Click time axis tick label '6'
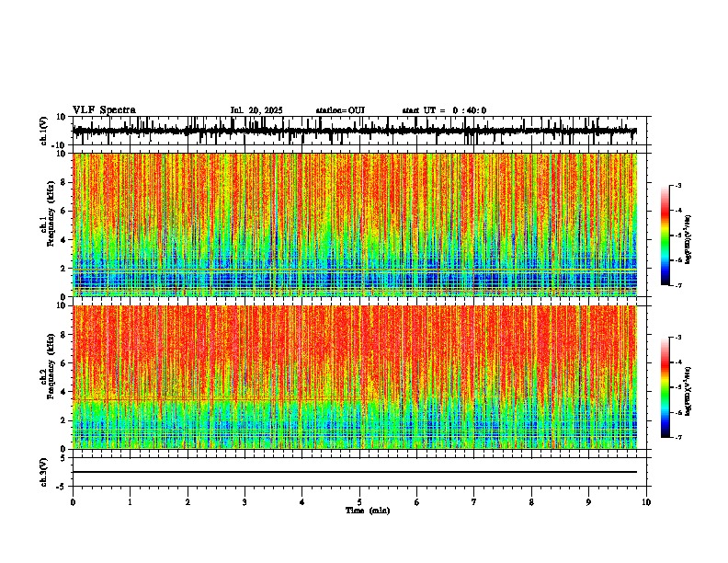 point(417,502)
